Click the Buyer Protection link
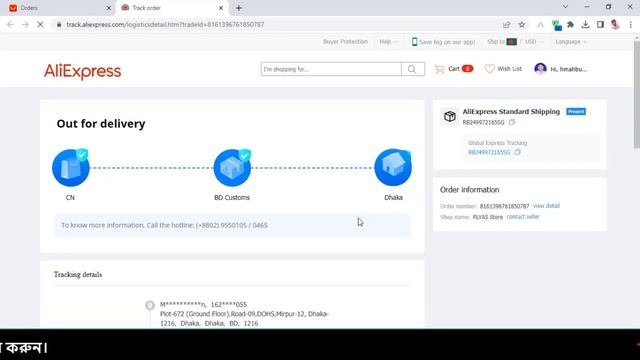 345,42
